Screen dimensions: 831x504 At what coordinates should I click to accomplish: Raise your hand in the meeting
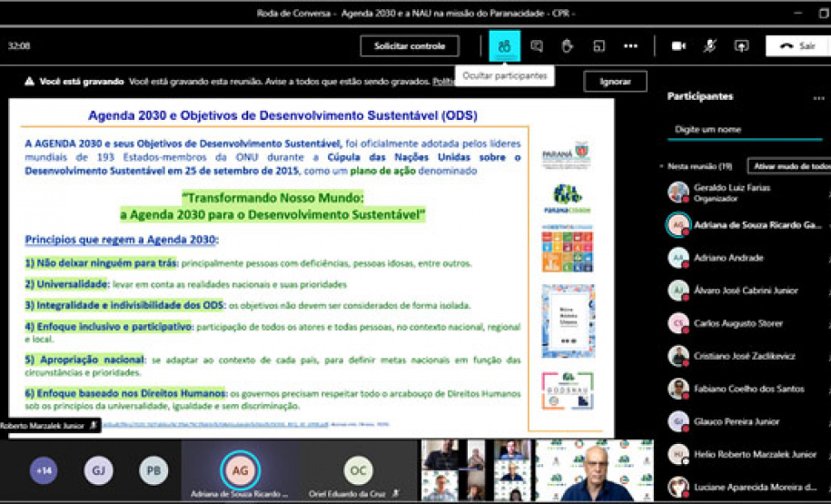(568, 45)
